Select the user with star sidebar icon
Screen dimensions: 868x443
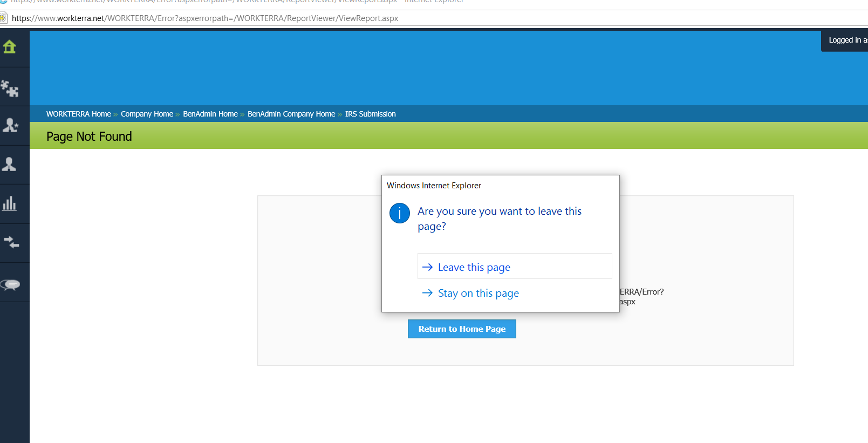(10, 125)
